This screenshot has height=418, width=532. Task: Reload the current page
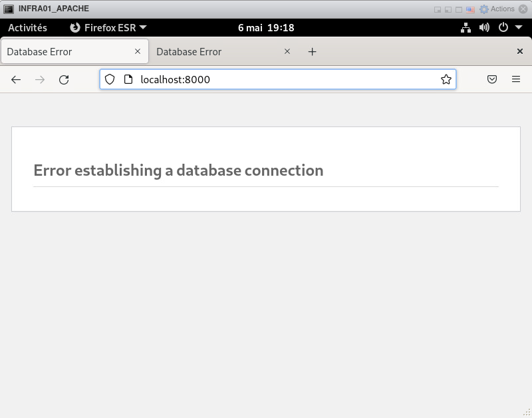64,80
